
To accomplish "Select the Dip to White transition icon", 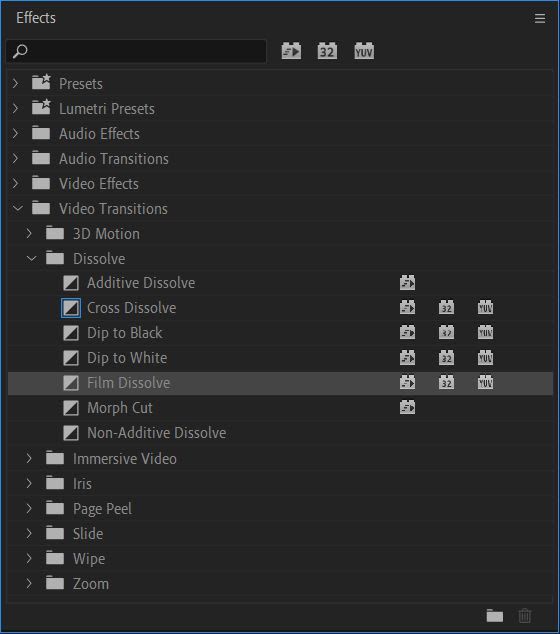I will tap(71, 358).
